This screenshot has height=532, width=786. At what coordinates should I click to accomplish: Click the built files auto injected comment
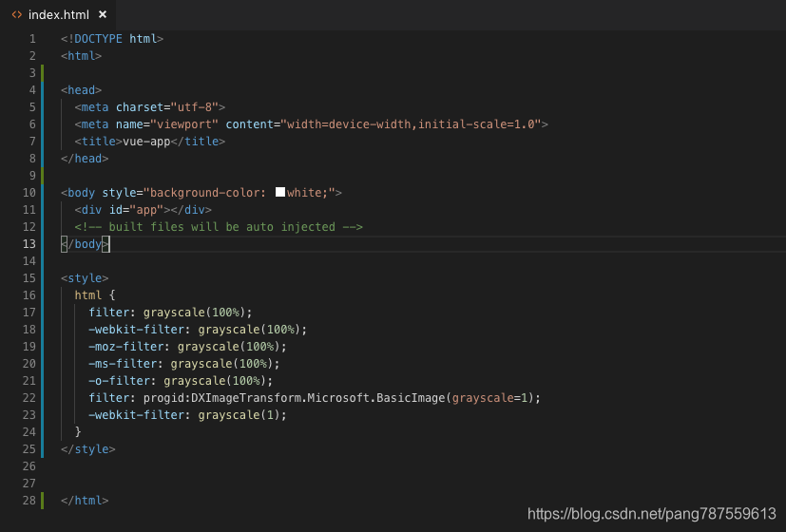219,227
